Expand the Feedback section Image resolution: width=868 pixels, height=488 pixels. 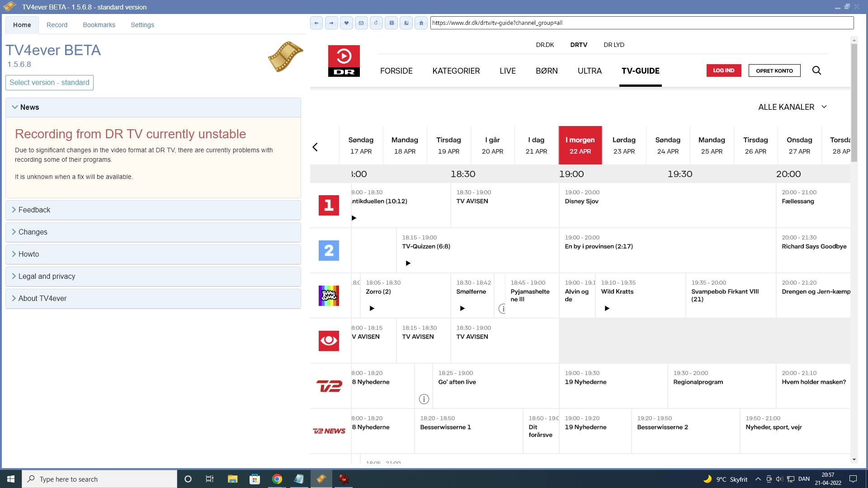click(153, 210)
